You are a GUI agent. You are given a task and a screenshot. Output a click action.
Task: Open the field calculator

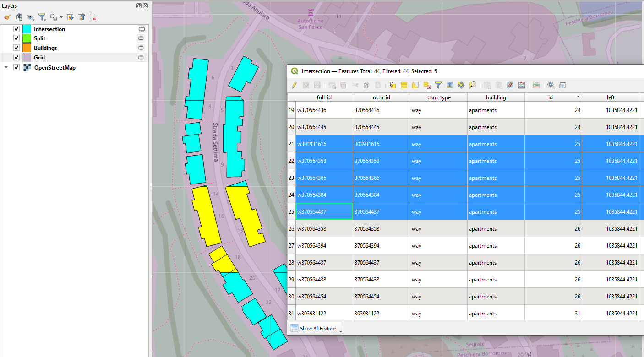[522, 85]
